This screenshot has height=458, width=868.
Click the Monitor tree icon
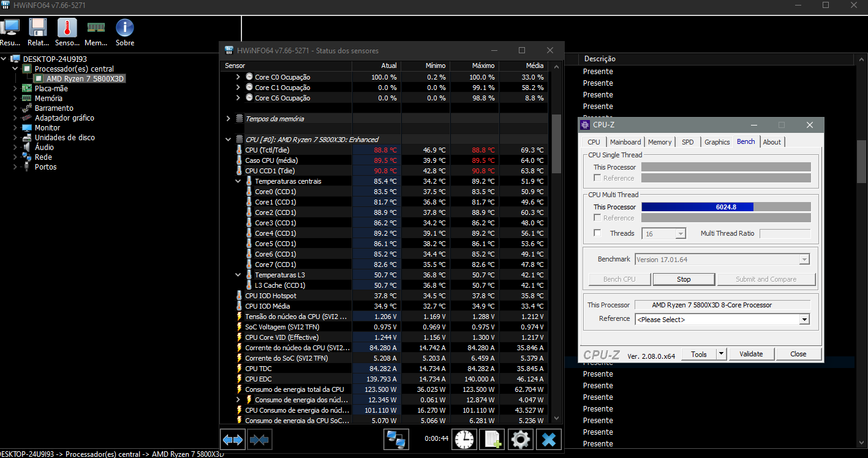coord(27,128)
